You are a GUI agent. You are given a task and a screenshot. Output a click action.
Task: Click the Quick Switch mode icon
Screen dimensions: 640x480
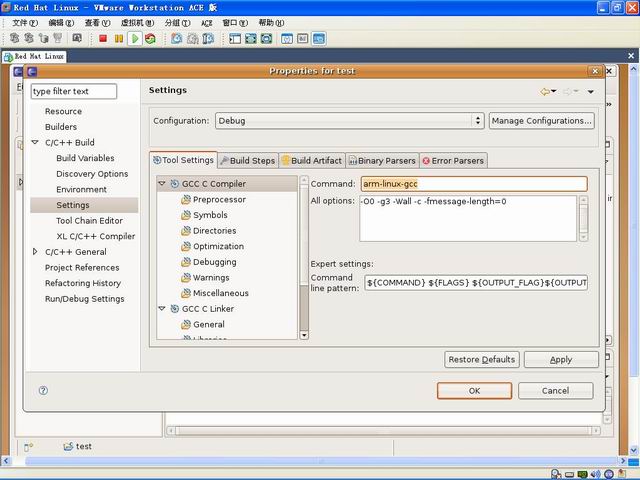(x=267, y=39)
